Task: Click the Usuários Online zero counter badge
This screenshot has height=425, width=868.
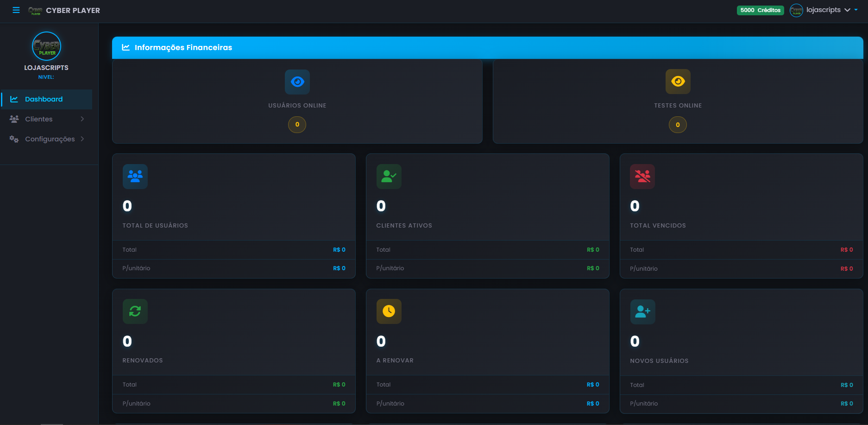Action: pyautogui.click(x=297, y=124)
